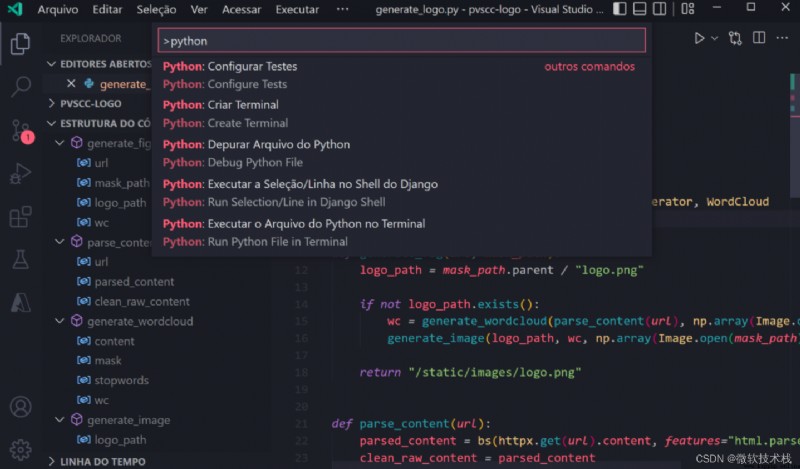Click the VS Code logo icon
This screenshot has height=469, width=800.
tap(15, 9)
